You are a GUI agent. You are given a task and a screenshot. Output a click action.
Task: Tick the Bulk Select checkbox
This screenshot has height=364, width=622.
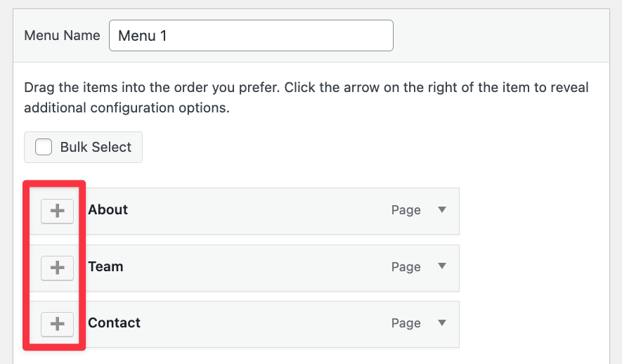point(44,147)
